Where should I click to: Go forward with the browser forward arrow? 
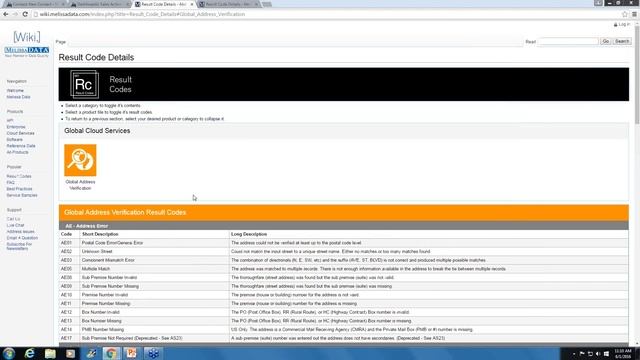(x=16, y=14)
